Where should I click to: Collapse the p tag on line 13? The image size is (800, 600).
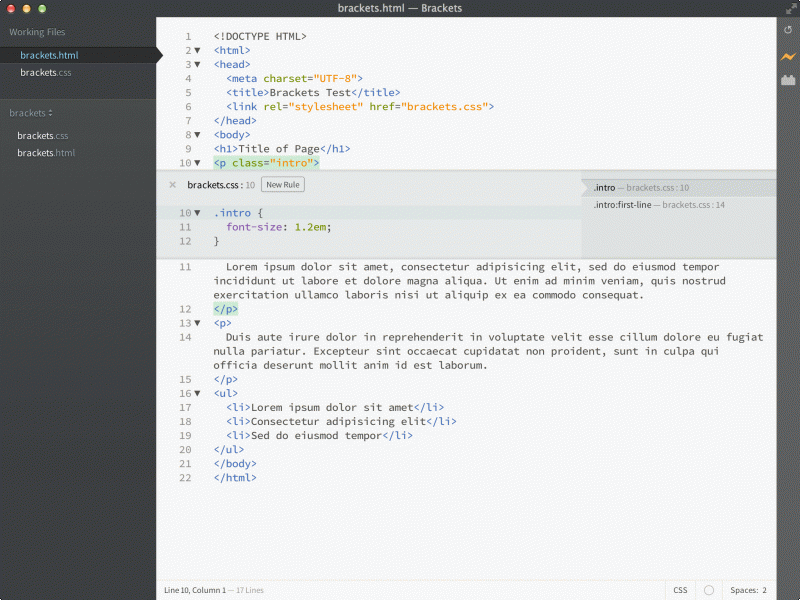pyautogui.click(x=197, y=323)
